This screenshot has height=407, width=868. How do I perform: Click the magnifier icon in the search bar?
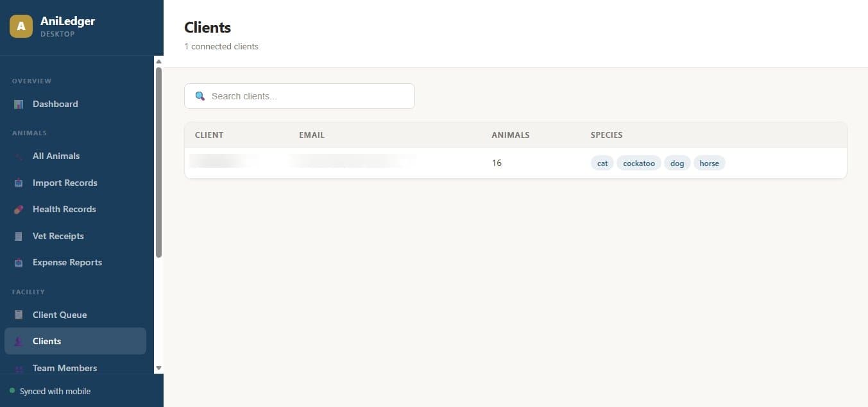[200, 96]
